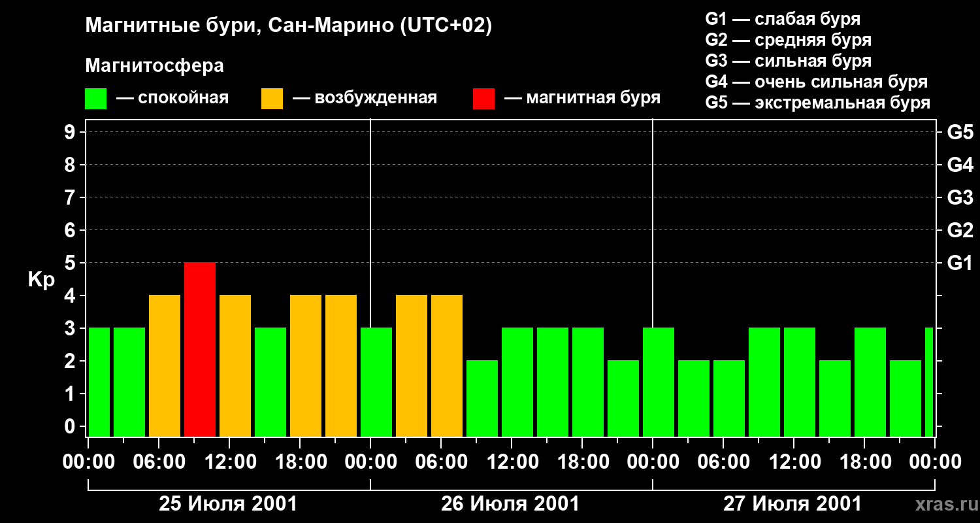Click the '26 Июля 2001' date label
The height and width of the screenshot is (523, 980).
510,504
